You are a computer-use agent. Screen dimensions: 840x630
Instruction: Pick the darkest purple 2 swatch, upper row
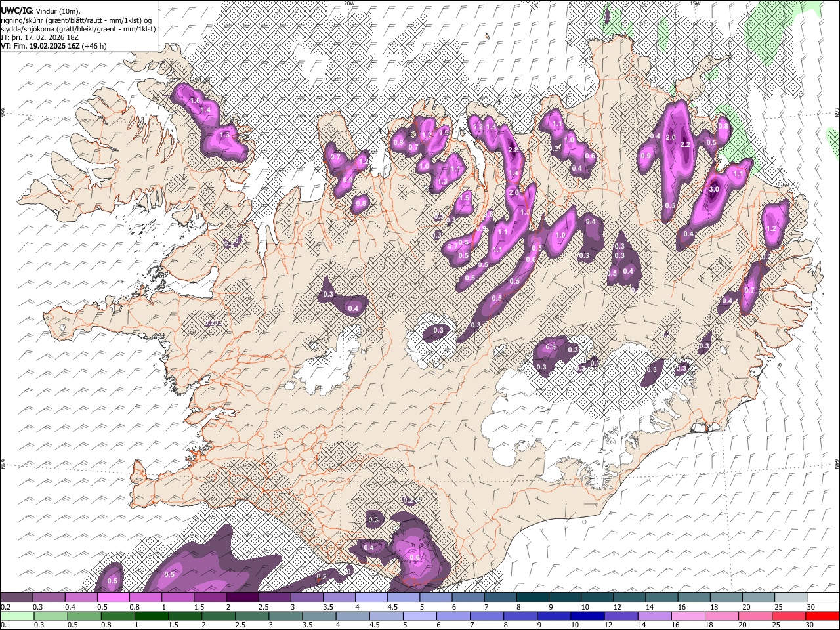[242, 598]
